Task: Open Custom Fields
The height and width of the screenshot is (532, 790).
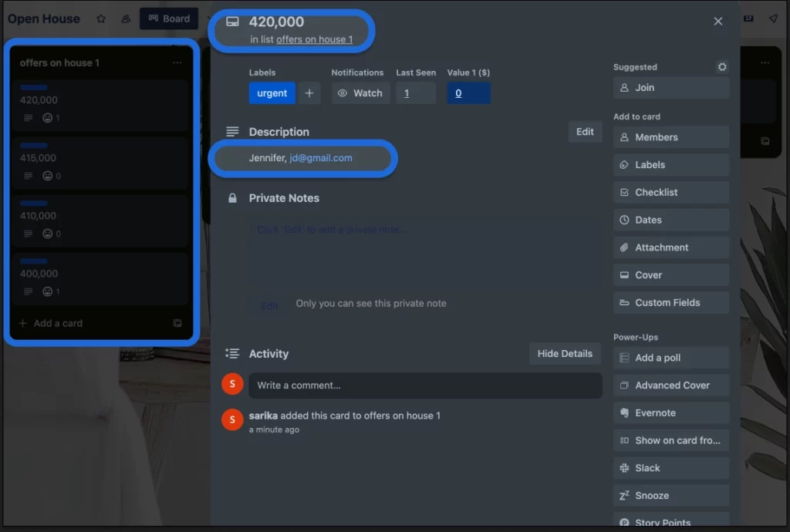Action: tap(671, 302)
